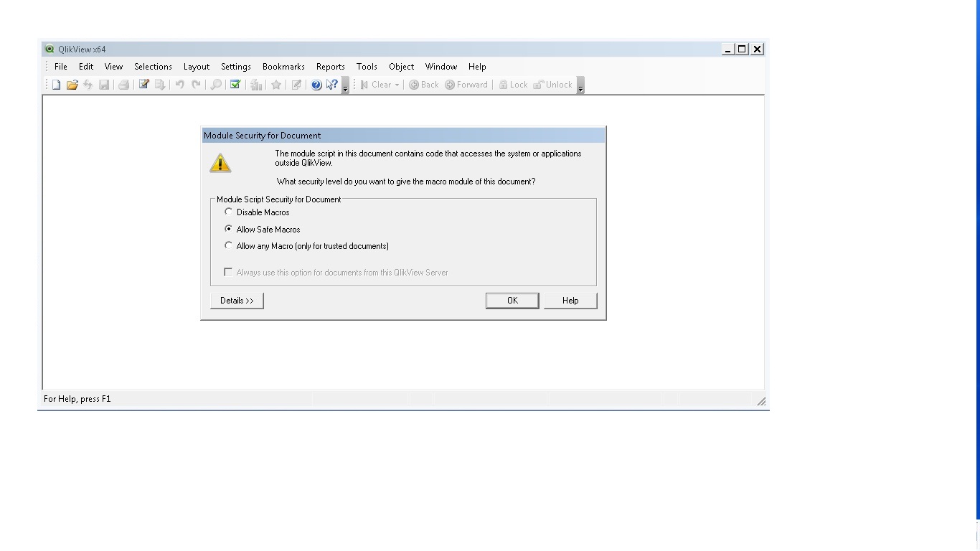Expand the Clear dropdown arrow
Viewport: 980px width, 551px height.
pos(397,85)
